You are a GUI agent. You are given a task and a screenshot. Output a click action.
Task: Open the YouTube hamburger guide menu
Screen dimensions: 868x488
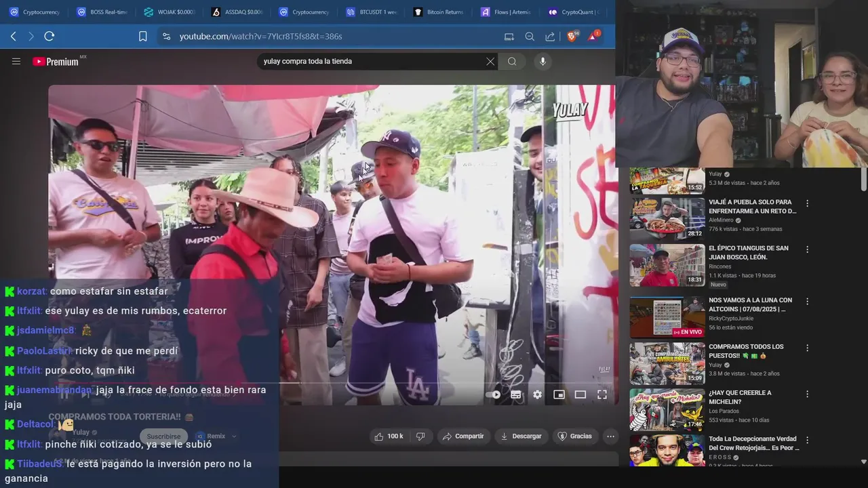(16, 61)
